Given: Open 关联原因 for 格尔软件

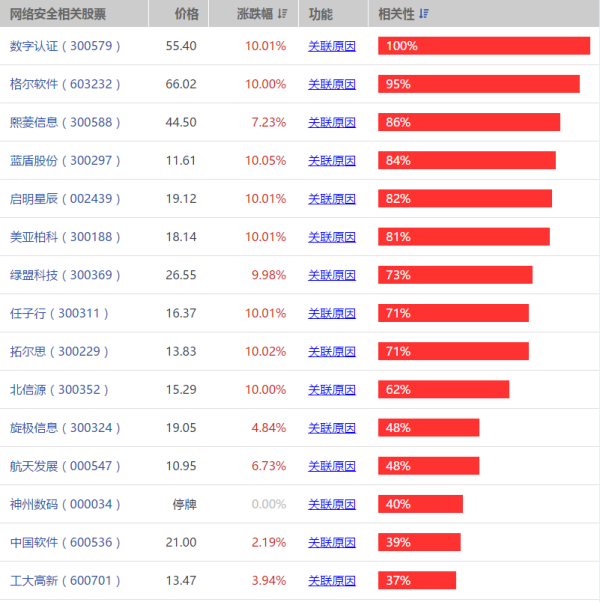Looking at the screenshot, I should [x=332, y=84].
